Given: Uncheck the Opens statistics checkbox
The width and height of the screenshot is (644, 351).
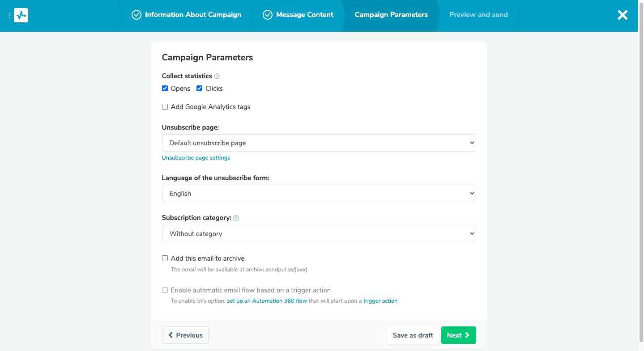Looking at the screenshot, I should point(165,89).
